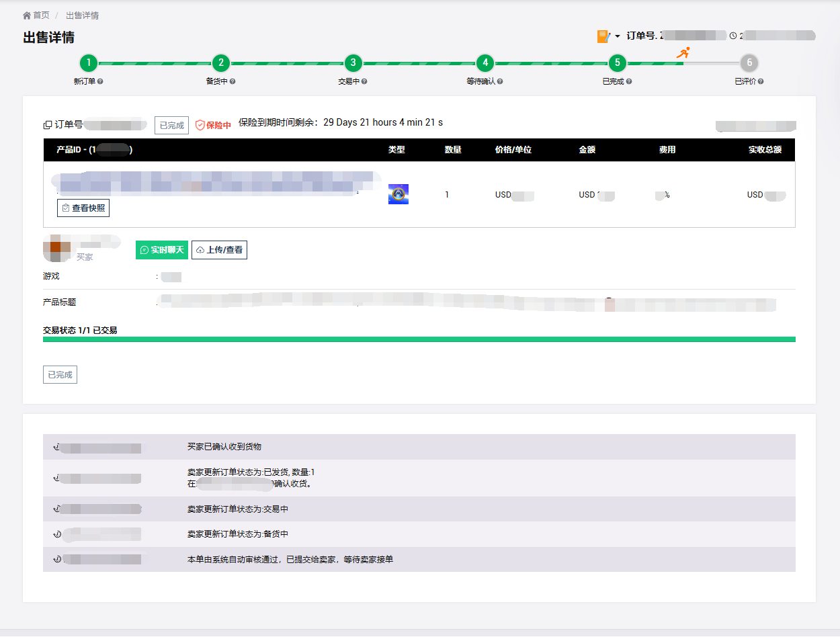Expand the dropdown arrow beside the notepad icon

tap(618, 36)
